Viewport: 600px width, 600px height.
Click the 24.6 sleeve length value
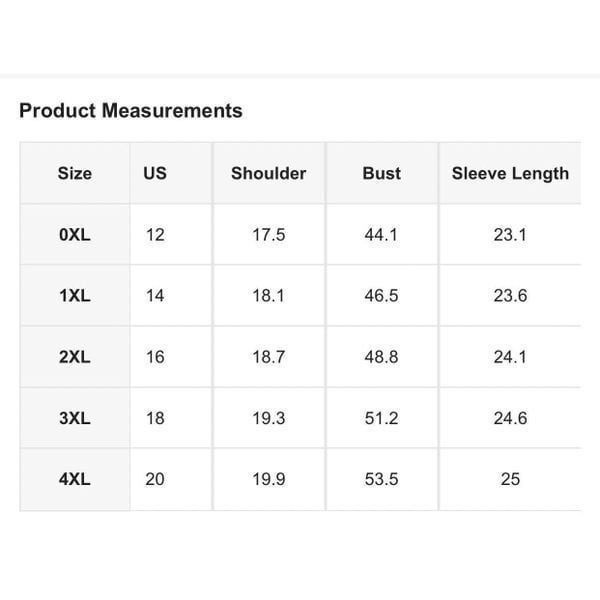(x=510, y=418)
